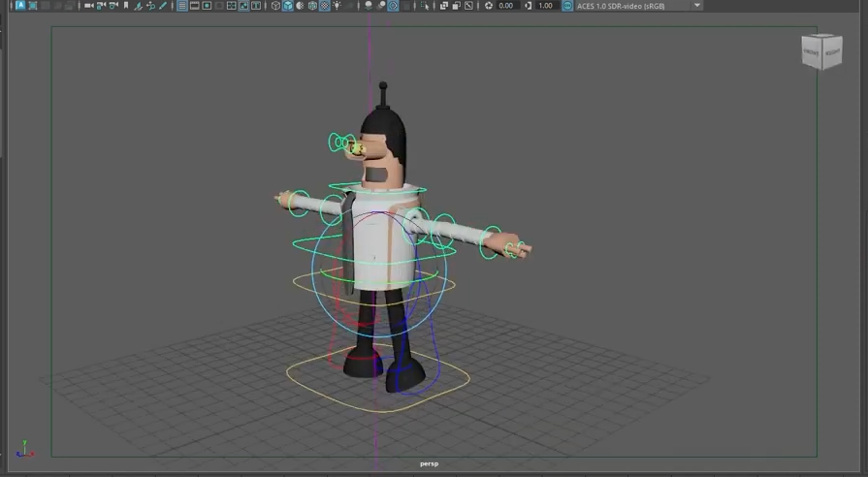Select Smooth Shade All blue cube icon
Screen dimensions: 868x477
click(288, 6)
